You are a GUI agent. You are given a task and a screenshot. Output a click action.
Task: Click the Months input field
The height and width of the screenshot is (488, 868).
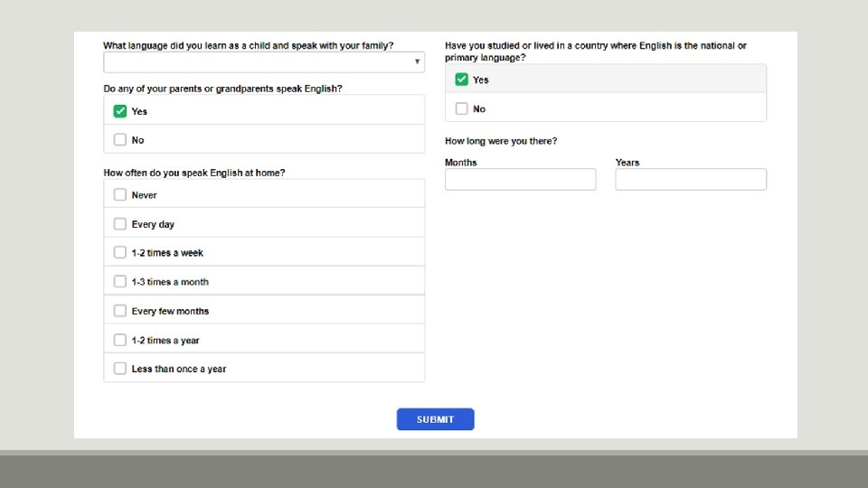point(520,179)
